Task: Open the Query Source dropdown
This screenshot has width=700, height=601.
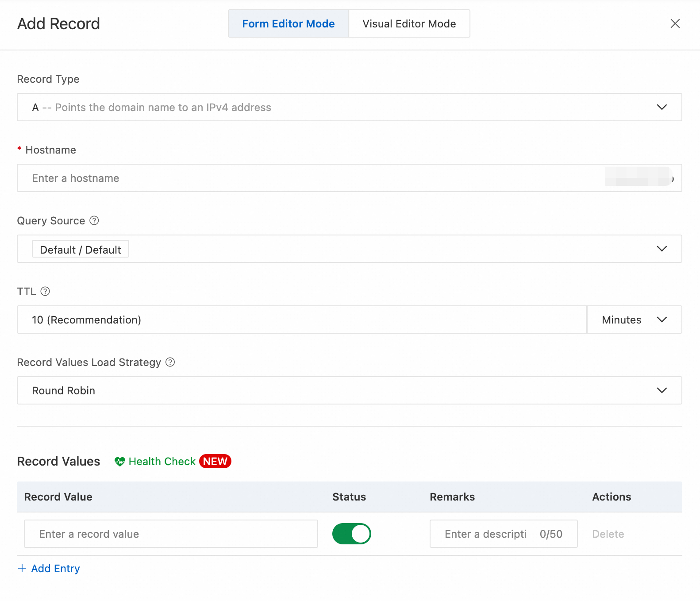Action: pyautogui.click(x=349, y=249)
